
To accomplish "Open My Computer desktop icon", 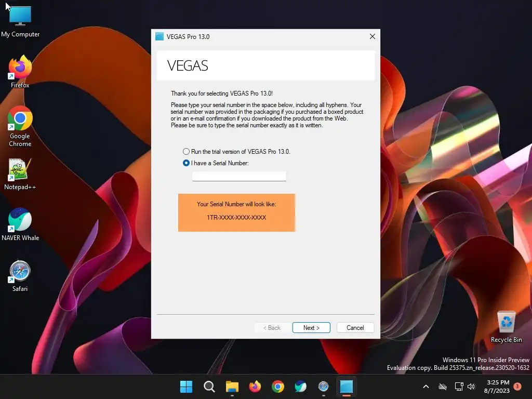I will tap(20, 20).
